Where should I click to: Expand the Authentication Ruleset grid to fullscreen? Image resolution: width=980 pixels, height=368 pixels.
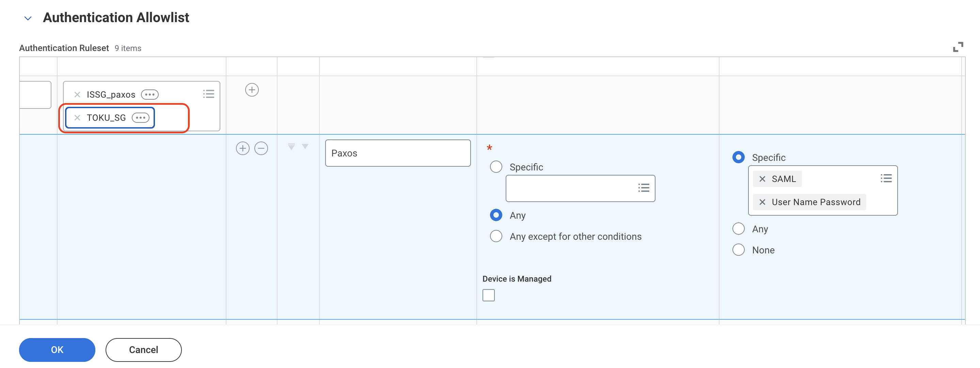pyautogui.click(x=958, y=47)
